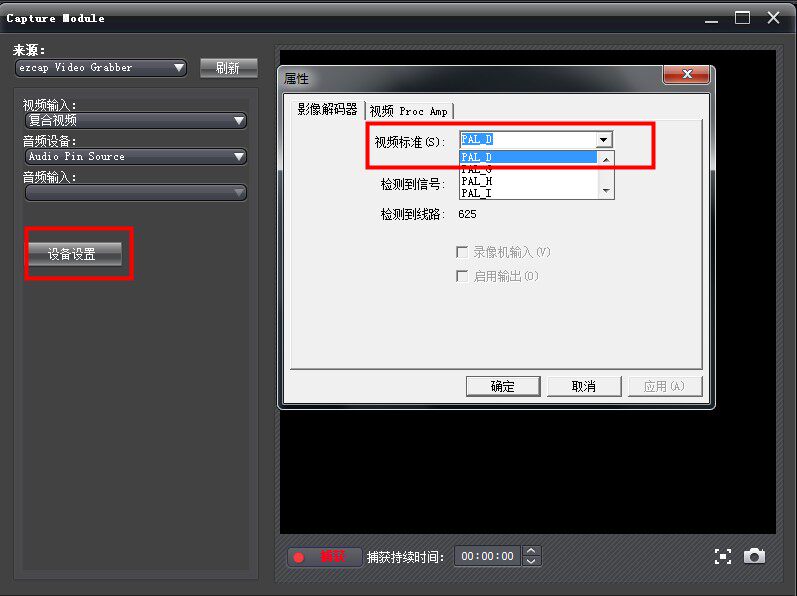Click the 应用 apply button

click(x=664, y=386)
